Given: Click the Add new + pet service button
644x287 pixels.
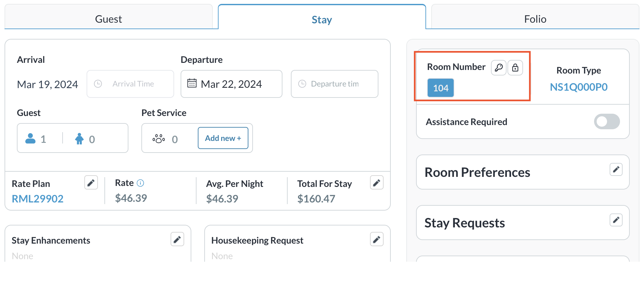Looking at the screenshot, I should point(223,138).
